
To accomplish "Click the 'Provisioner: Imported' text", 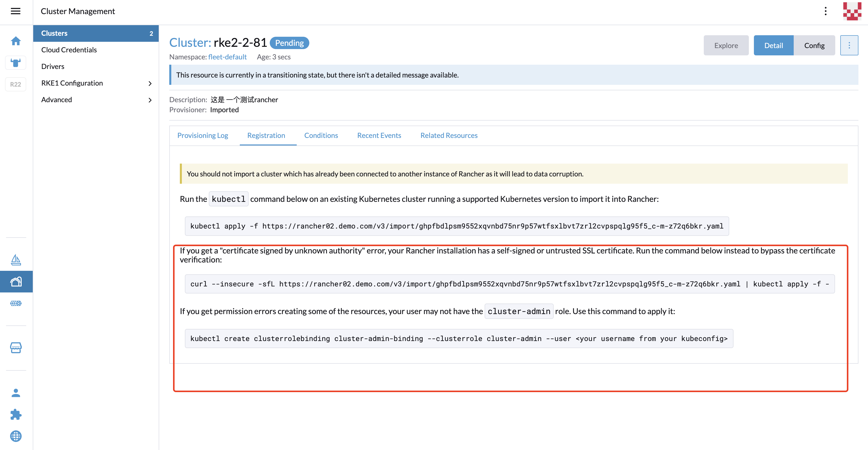I will point(204,110).
